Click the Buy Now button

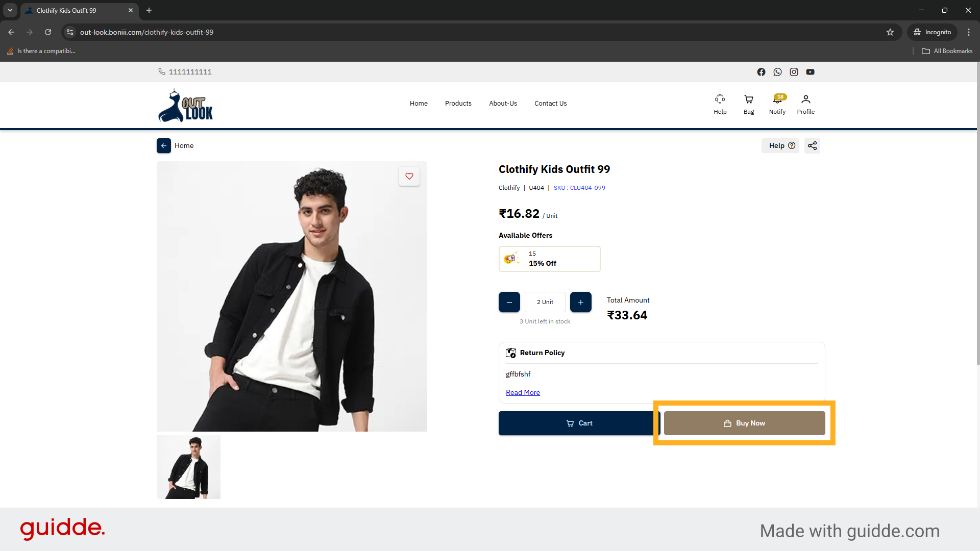pos(744,423)
